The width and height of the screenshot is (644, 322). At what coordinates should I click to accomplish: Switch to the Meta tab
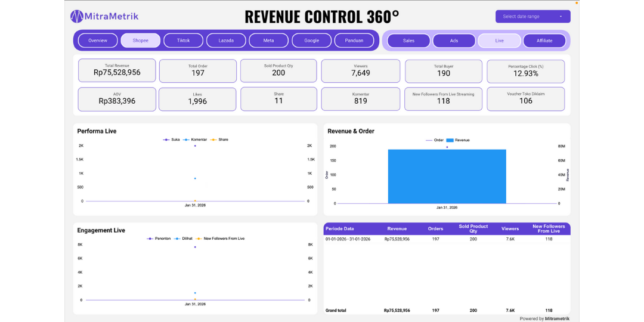click(269, 41)
